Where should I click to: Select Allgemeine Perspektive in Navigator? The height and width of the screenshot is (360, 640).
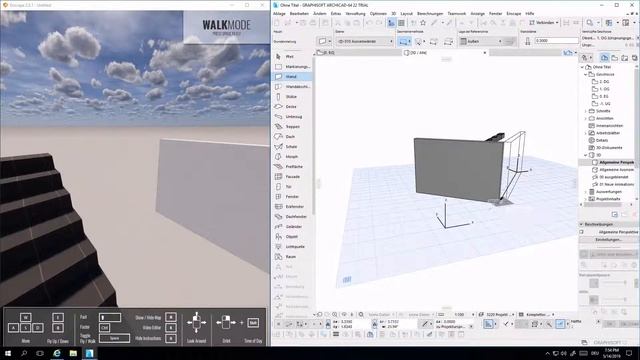[614, 162]
